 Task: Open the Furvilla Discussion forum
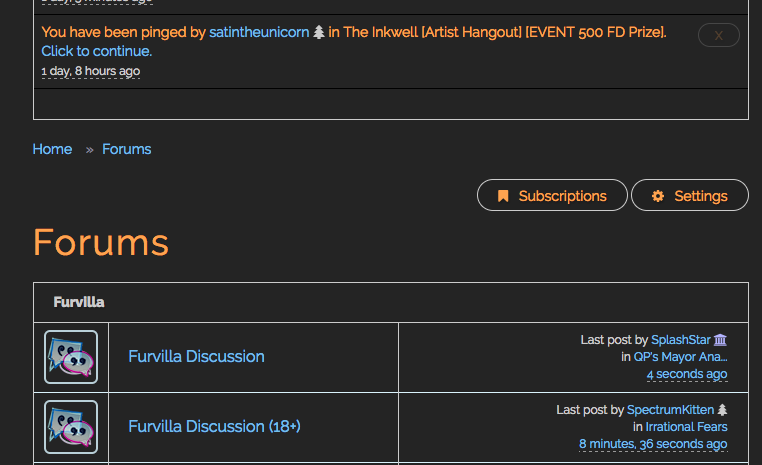[x=196, y=357]
